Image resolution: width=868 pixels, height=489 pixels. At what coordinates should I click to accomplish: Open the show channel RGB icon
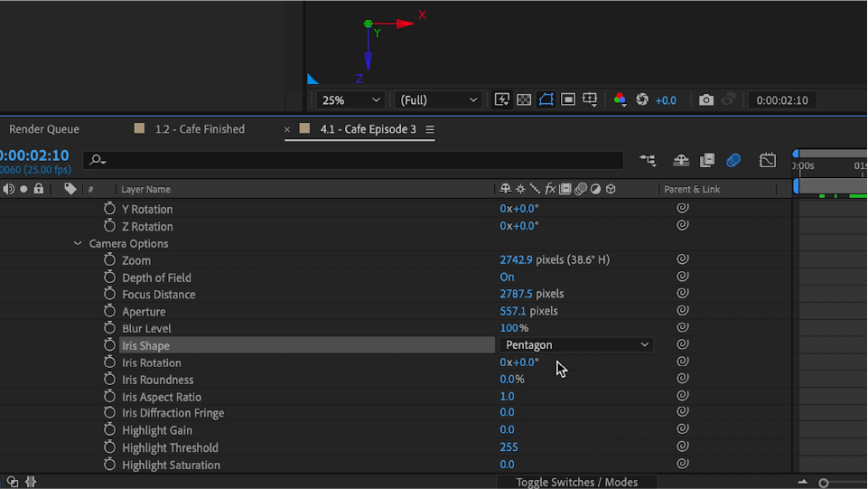click(620, 100)
